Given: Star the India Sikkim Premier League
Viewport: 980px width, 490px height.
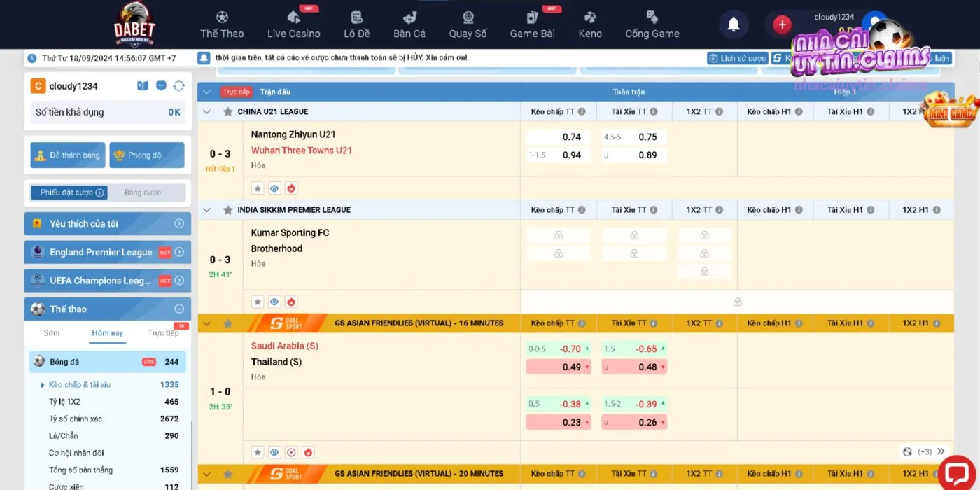Looking at the screenshot, I should [x=227, y=210].
